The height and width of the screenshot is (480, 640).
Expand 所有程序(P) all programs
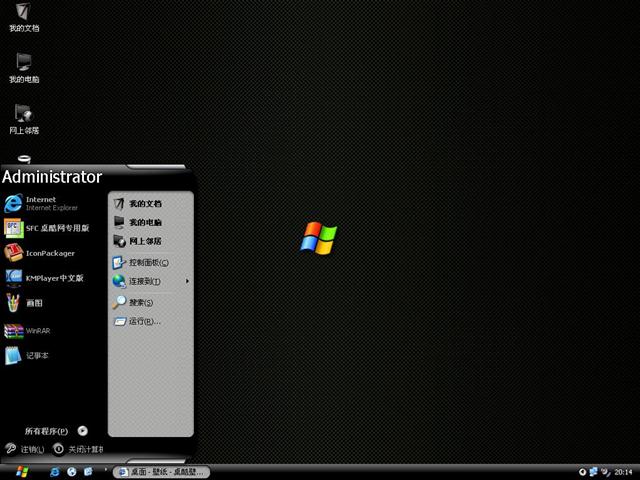coord(56,431)
